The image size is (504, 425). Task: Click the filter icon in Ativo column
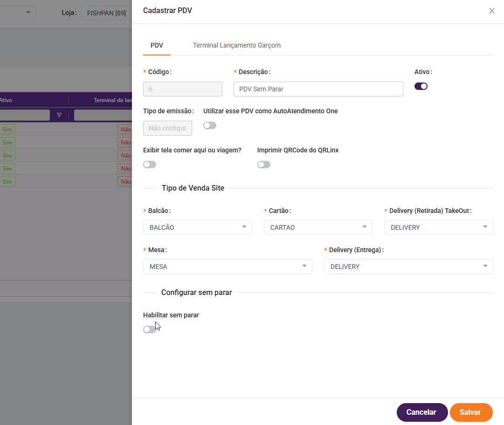click(x=59, y=115)
